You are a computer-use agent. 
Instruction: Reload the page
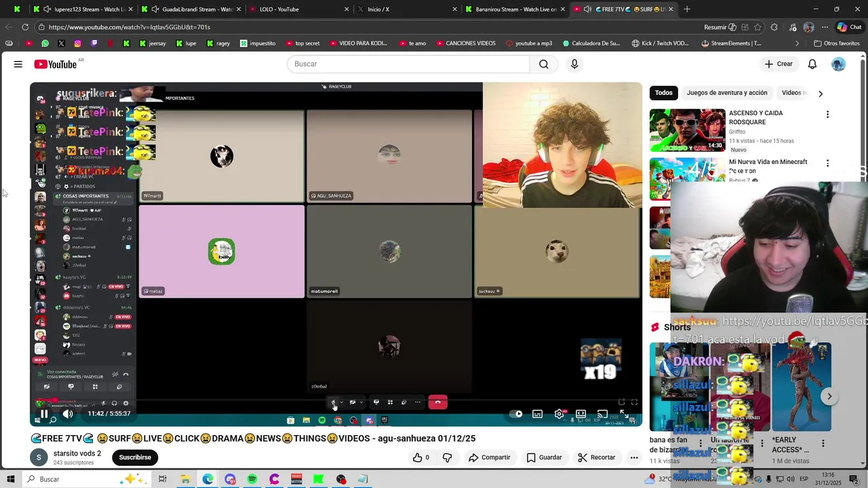pyautogui.click(x=25, y=27)
